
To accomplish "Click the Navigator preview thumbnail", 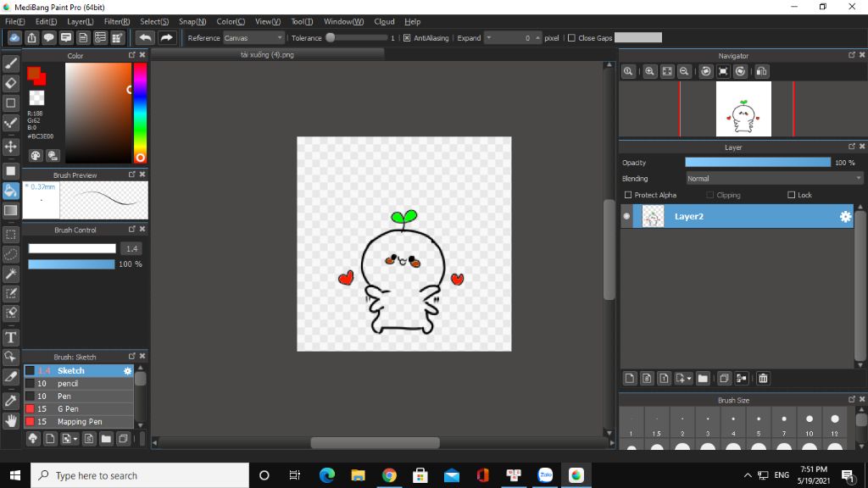I will [x=743, y=109].
